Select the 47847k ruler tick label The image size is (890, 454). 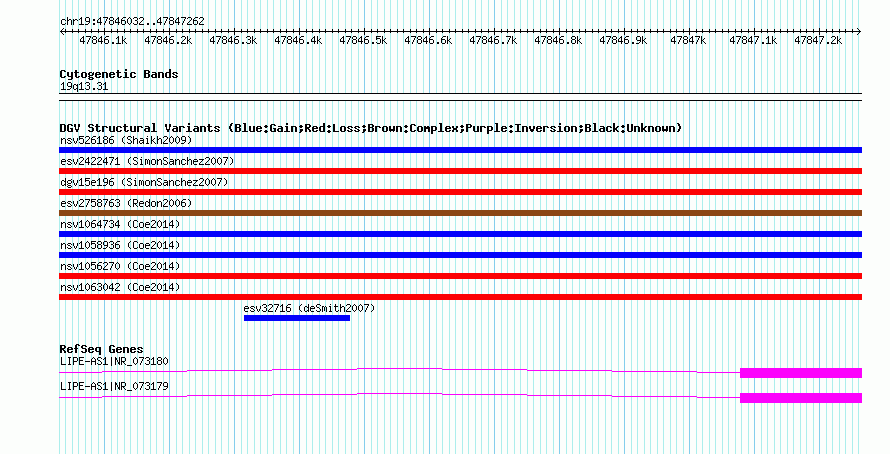click(689, 41)
